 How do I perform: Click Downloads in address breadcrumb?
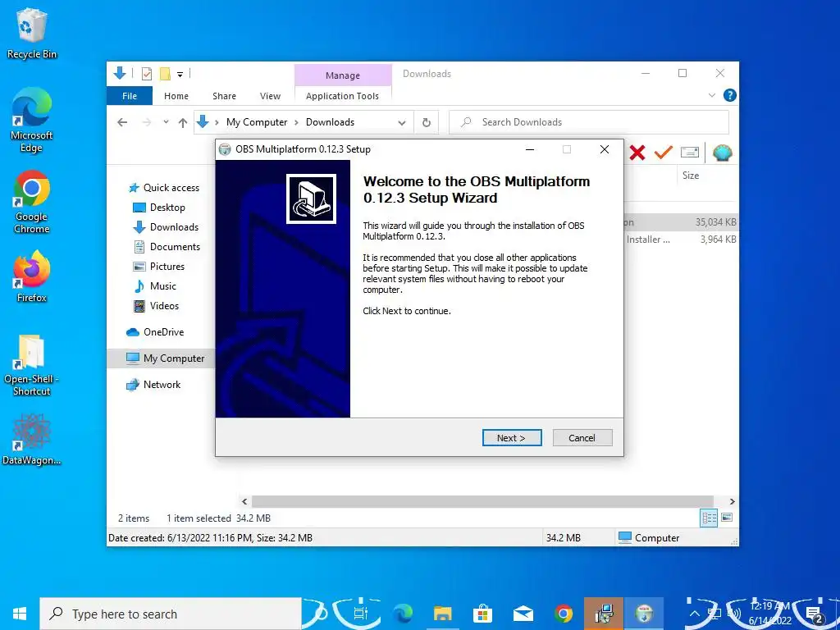point(330,122)
